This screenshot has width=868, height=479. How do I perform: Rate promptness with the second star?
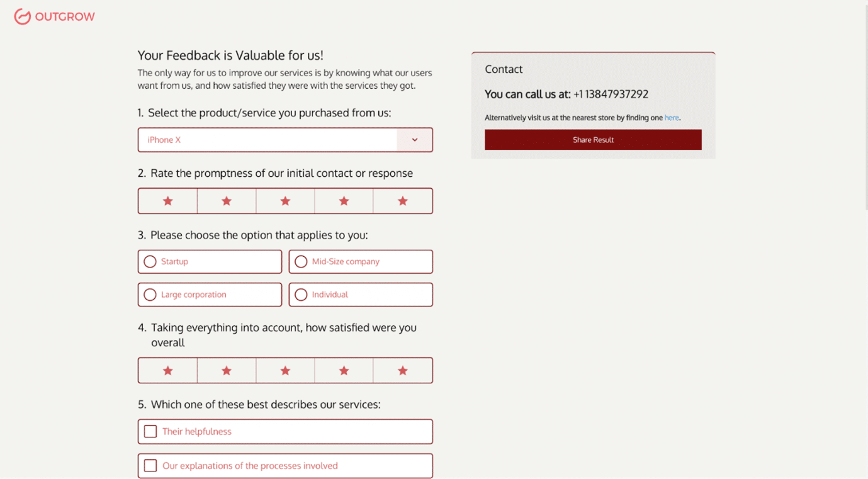(227, 201)
